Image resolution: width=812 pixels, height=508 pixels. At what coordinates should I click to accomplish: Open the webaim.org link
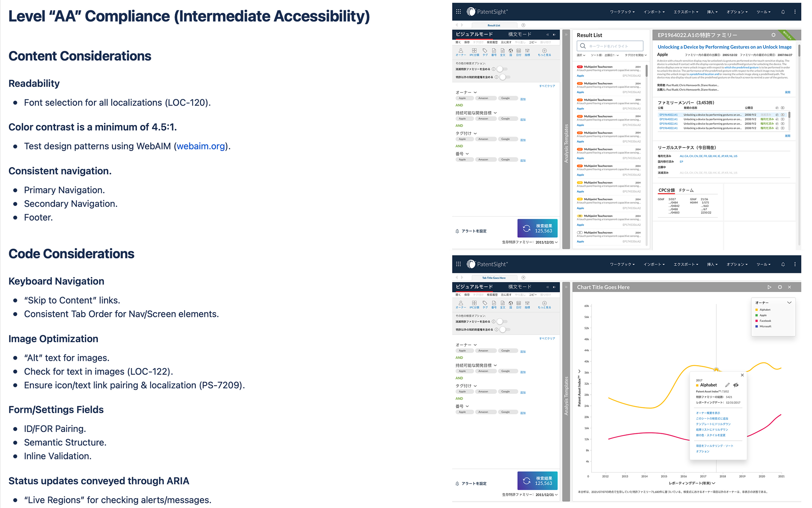(201, 146)
